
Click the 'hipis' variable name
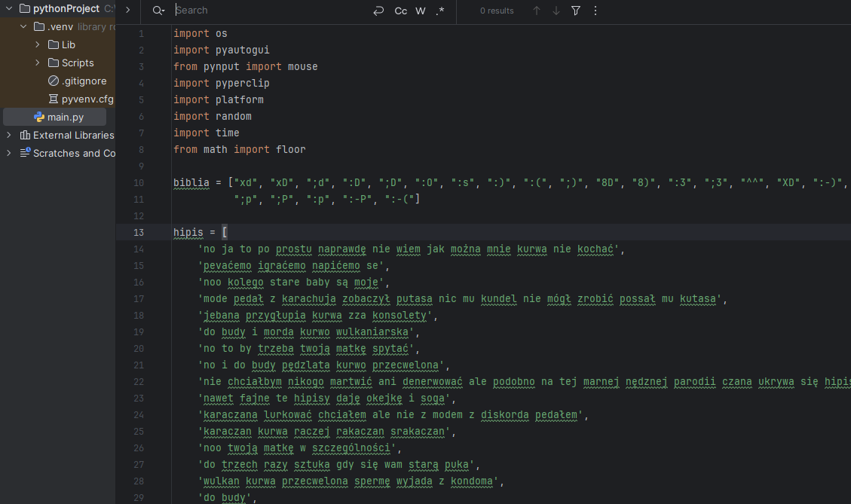[188, 233]
